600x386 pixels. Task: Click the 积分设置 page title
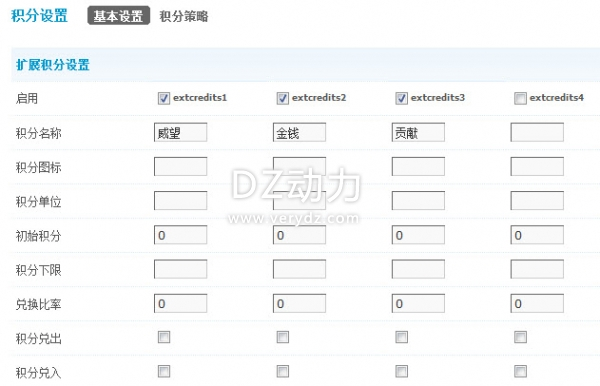(39, 16)
